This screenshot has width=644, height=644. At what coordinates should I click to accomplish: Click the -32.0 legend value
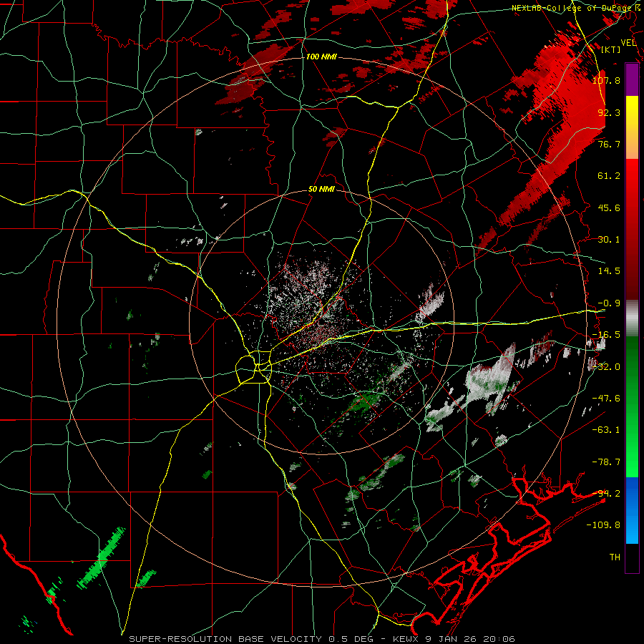pos(606,367)
